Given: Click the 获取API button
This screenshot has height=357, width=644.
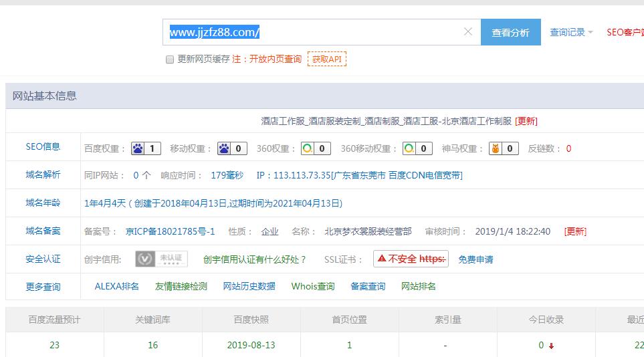Looking at the screenshot, I should (x=327, y=59).
